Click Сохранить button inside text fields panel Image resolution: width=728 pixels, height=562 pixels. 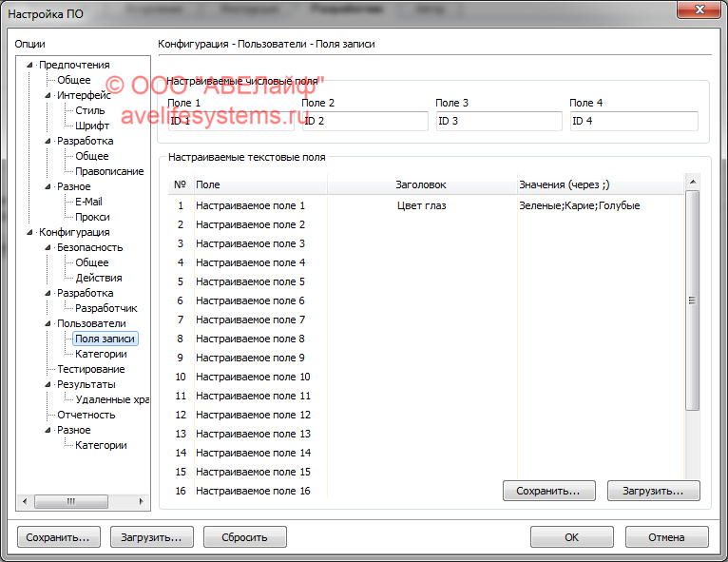[x=548, y=492]
